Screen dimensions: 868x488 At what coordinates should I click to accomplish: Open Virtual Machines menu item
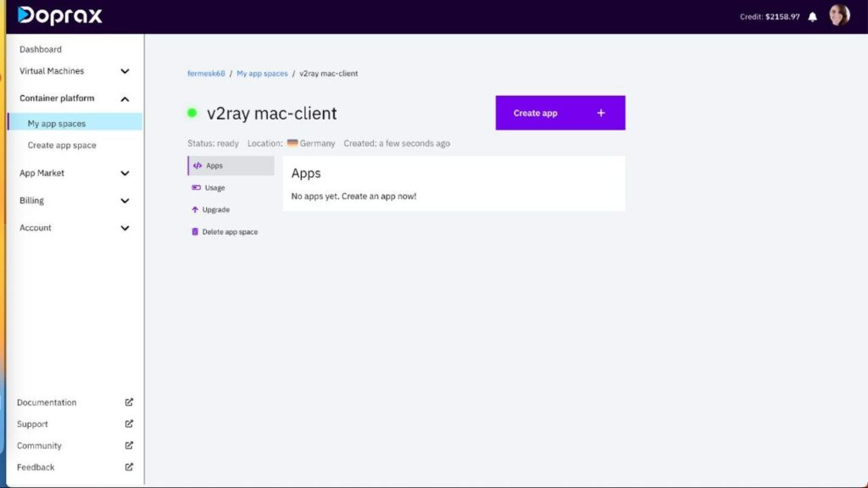(x=52, y=71)
